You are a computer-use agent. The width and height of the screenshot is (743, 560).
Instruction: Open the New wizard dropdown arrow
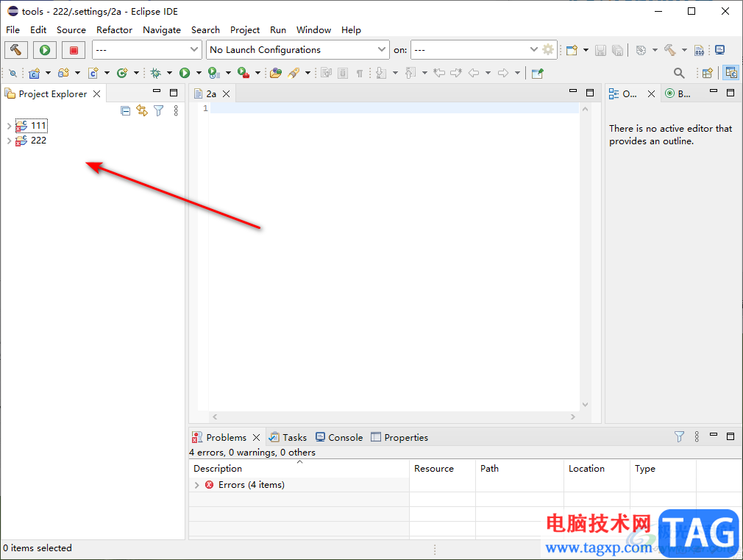coord(586,50)
